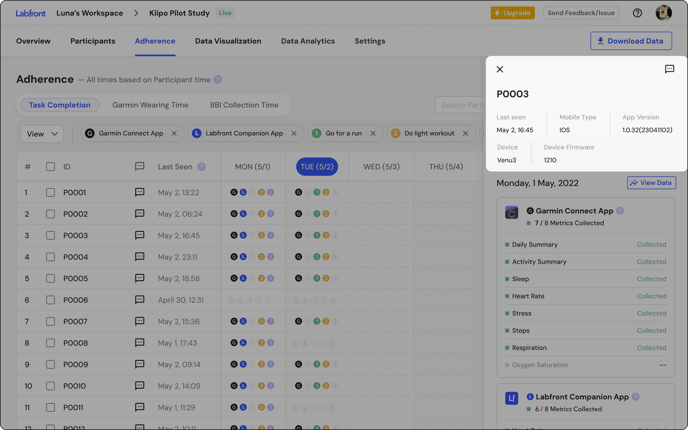Switch to Task Completion view
The image size is (688, 430).
(60, 105)
